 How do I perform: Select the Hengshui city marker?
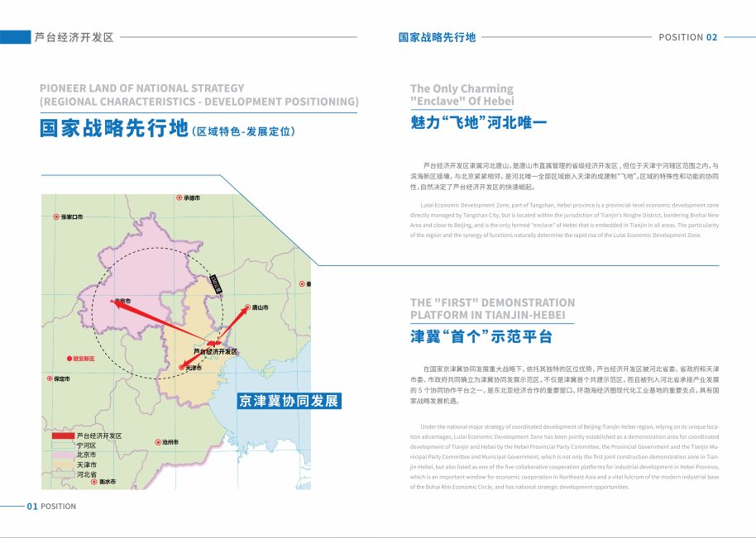94,481
